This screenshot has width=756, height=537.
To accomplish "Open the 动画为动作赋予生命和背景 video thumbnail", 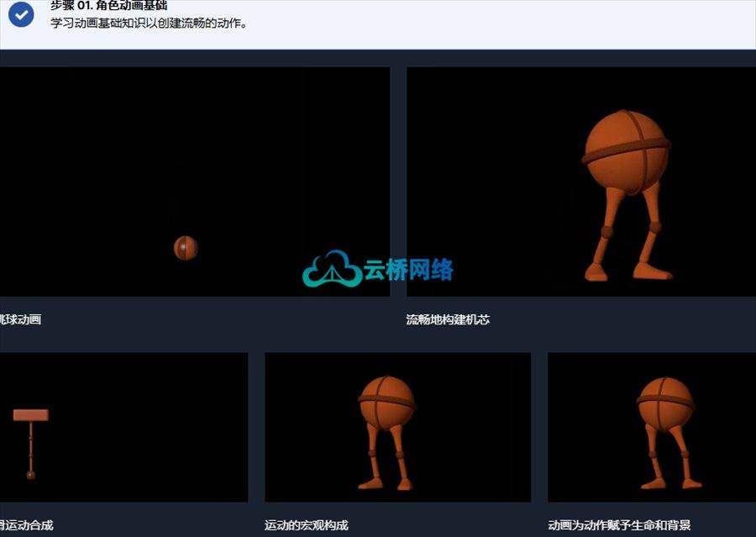I will 651,427.
